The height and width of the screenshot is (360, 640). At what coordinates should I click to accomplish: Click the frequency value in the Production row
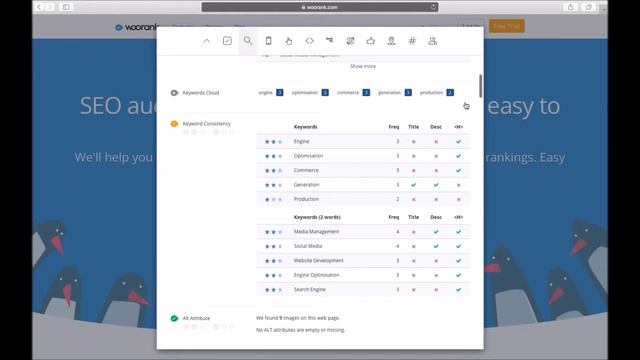pos(398,199)
